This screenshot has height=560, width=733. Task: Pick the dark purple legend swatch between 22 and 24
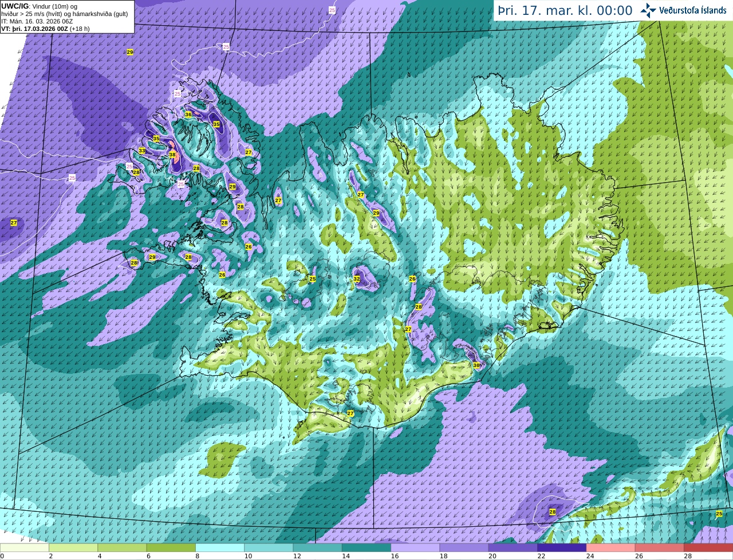tap(562, 548)
